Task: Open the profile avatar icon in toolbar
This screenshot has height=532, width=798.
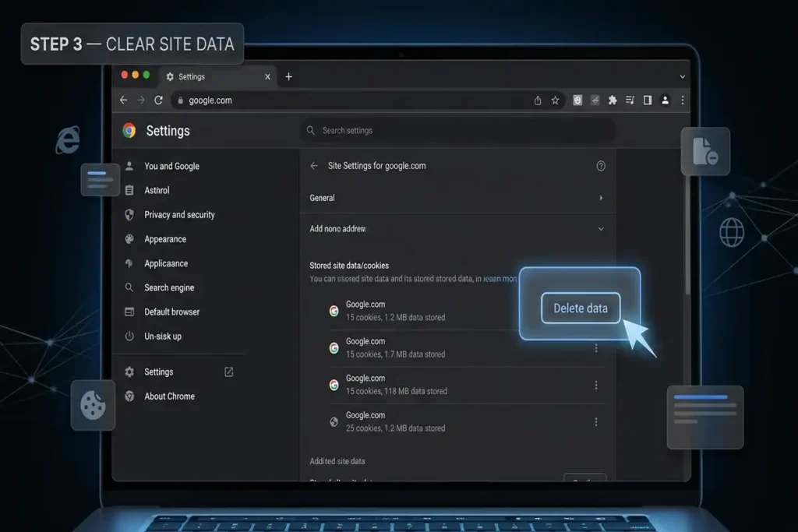Action: [x=665, y=100]
